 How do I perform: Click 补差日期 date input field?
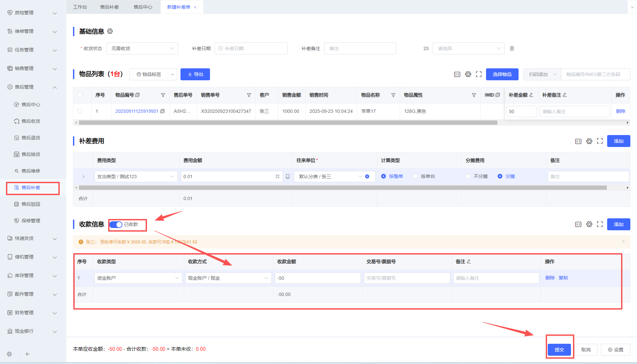[251, 48]
